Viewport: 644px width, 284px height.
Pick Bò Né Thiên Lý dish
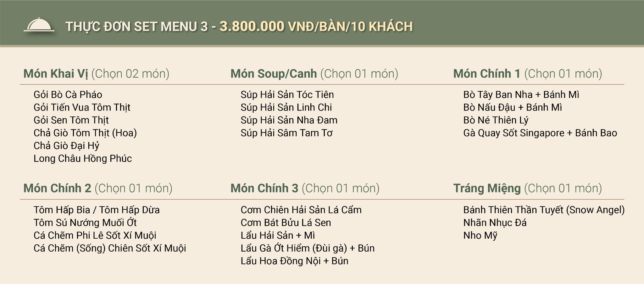(496, 120)
